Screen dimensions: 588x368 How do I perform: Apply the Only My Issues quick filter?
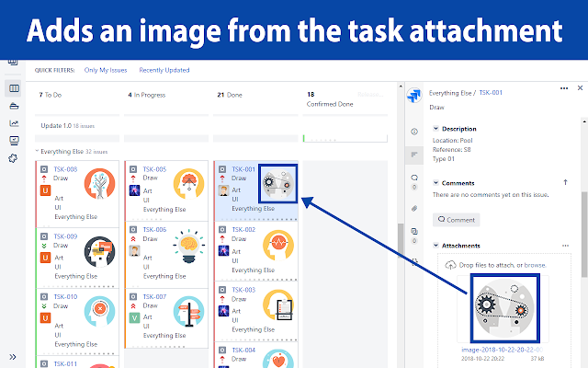tap(106, 70)
